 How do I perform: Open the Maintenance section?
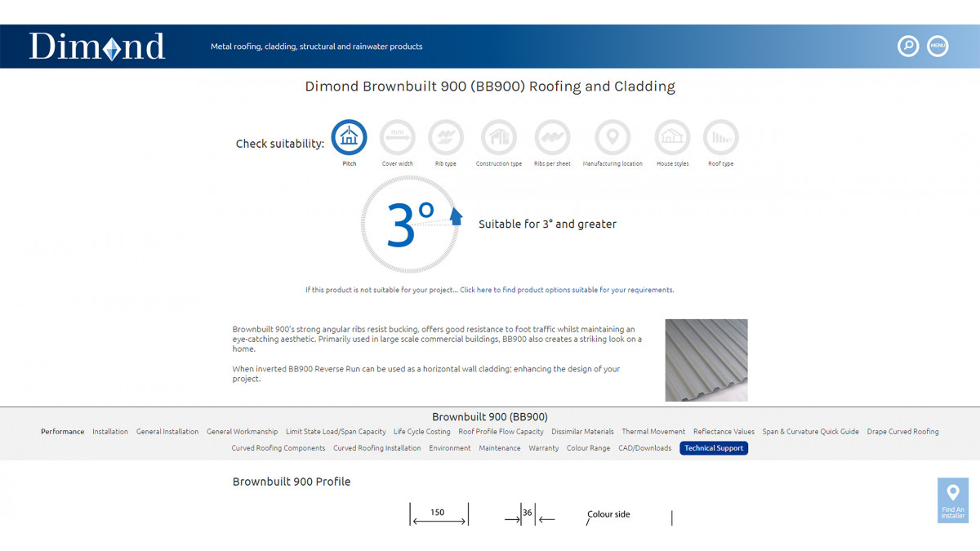click(500, 448)
